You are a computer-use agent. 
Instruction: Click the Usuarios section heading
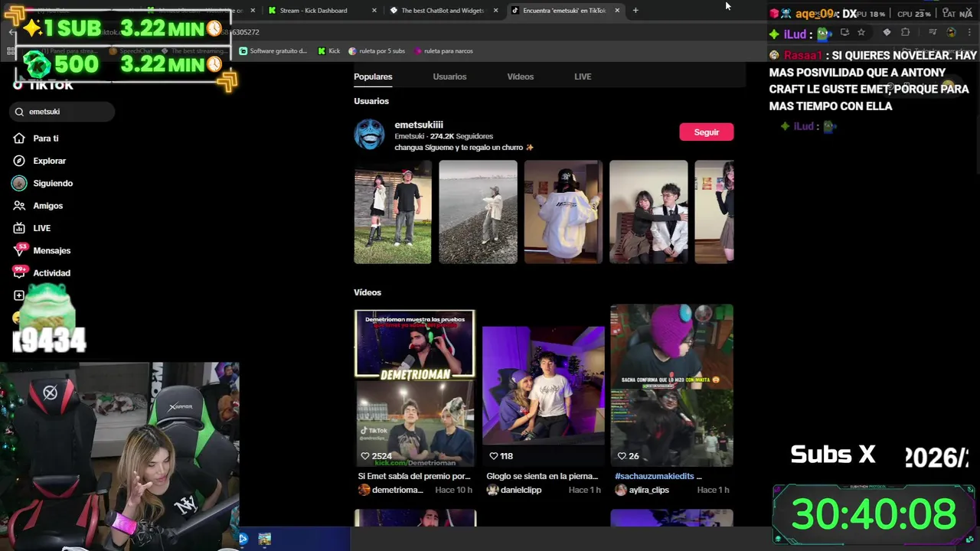click(371, 101)
